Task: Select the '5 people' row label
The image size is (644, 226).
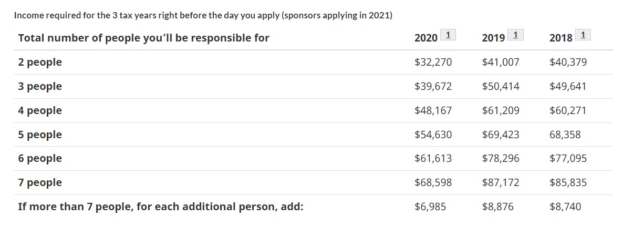Action: click(x=40, y=135)
